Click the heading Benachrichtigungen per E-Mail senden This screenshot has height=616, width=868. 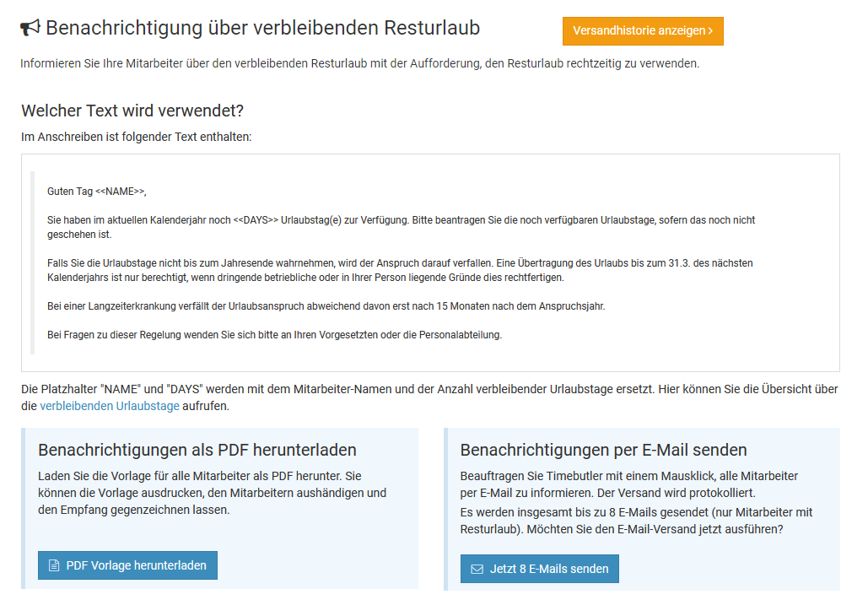(603, 449)
